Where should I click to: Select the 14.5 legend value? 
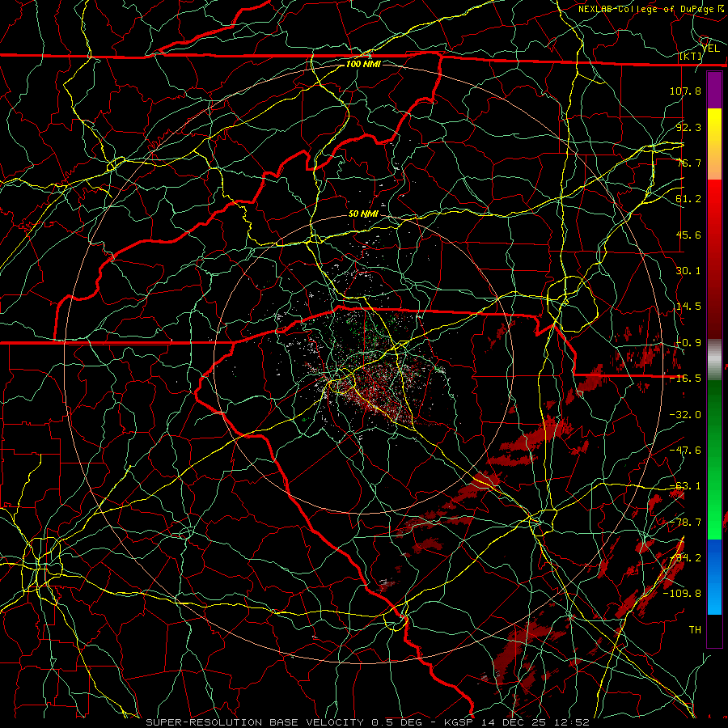pos(688,307)
